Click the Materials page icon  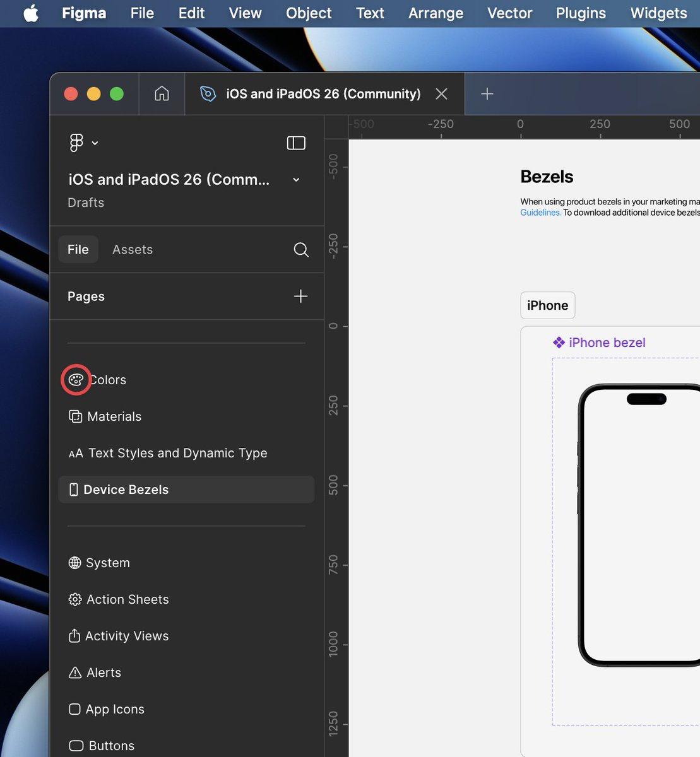coord(75,416)
